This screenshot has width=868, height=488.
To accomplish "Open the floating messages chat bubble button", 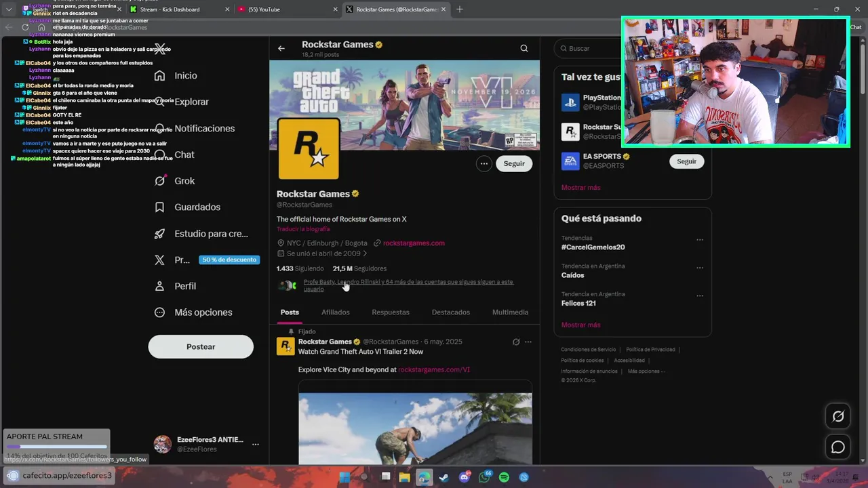I will (x=838, y=447).
